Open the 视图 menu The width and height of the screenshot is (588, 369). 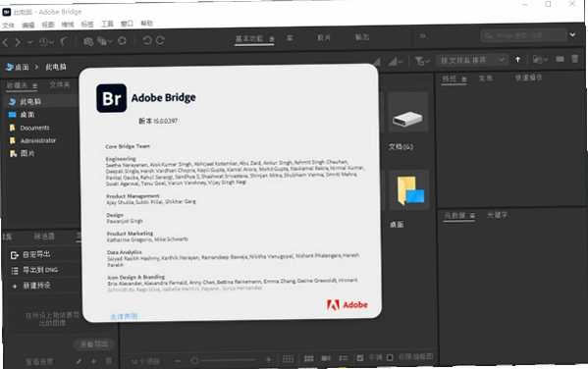click(48, 25)
